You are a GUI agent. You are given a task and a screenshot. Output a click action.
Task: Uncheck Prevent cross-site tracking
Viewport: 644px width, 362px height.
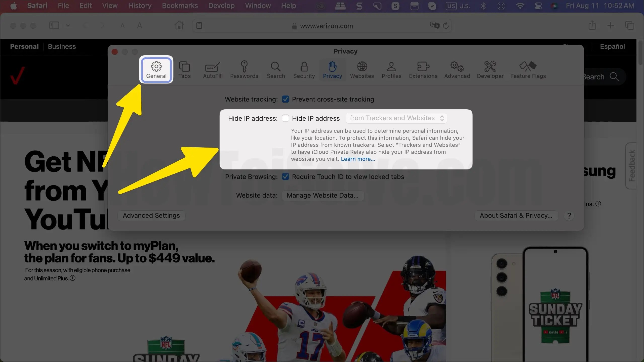tap(285, 99)
